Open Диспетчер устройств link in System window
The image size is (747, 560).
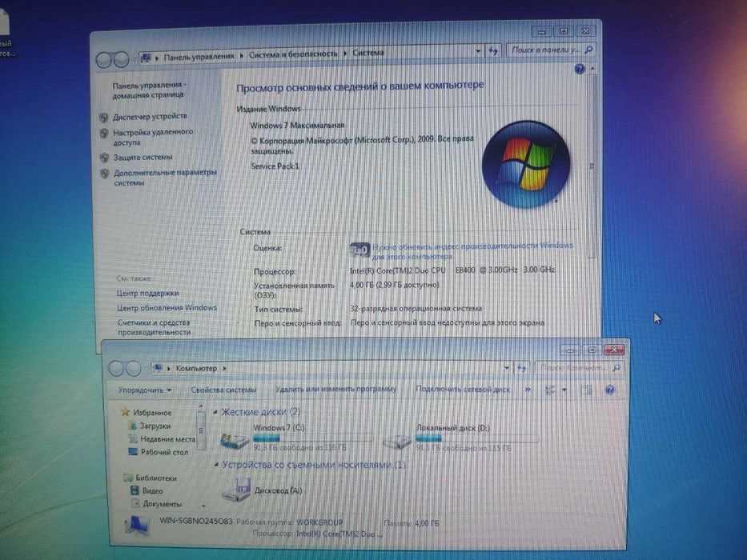point(150,116)
